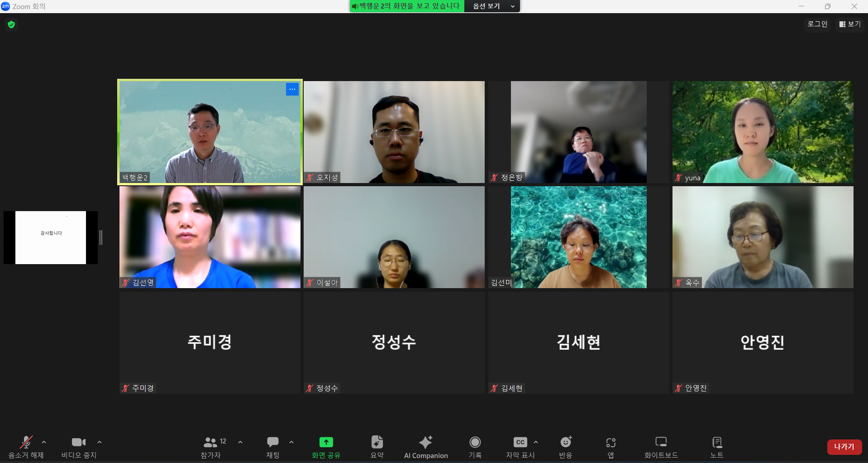
Task: Toggle captions with 자막 표시
Action: [520, 447]
